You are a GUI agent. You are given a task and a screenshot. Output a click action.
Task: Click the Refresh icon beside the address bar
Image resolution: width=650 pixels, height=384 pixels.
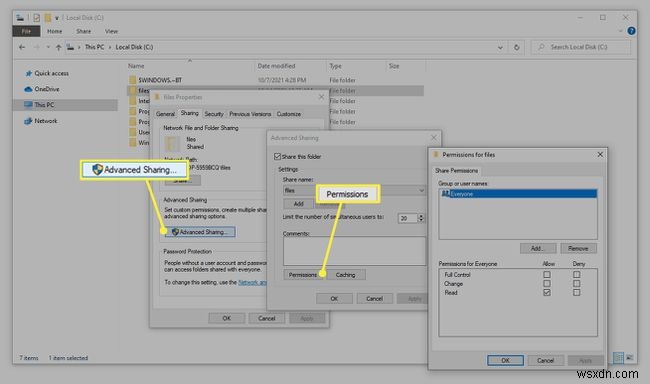coord(517,47)
